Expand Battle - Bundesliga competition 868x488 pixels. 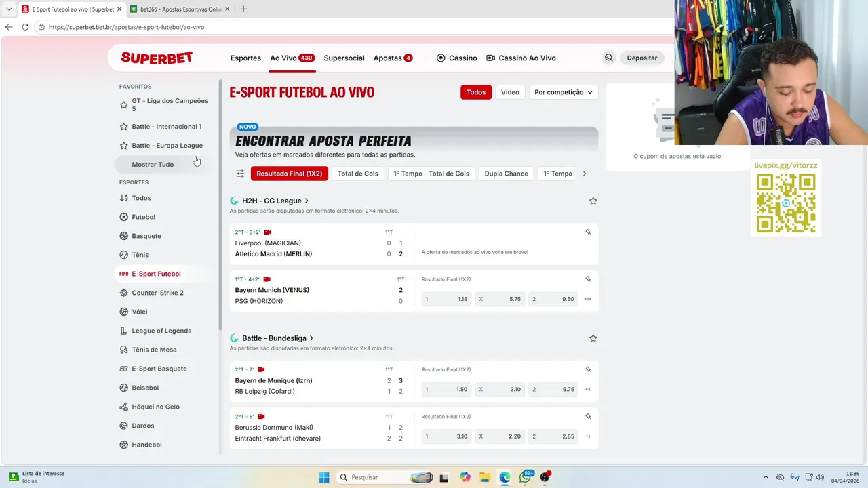pyautogui.click(x=278, y=338)
